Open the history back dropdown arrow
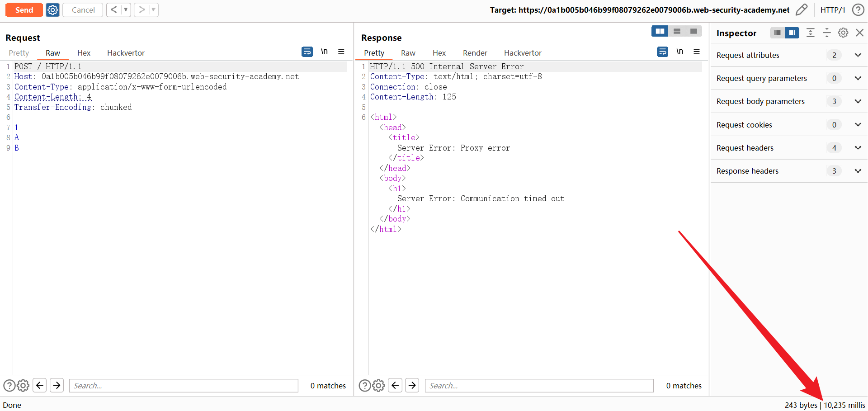868x411 pixels. 126,10
